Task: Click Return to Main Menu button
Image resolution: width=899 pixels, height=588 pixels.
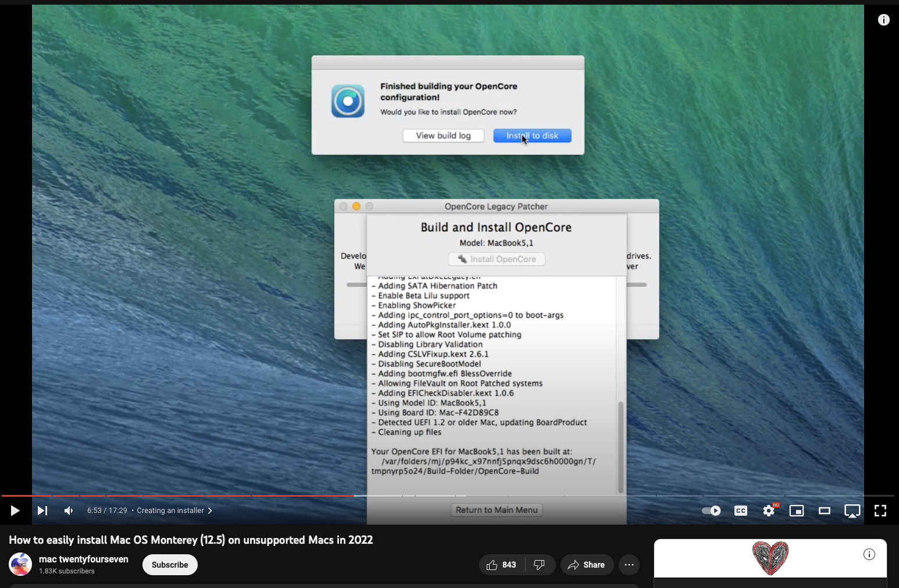Action: (497, 510)
